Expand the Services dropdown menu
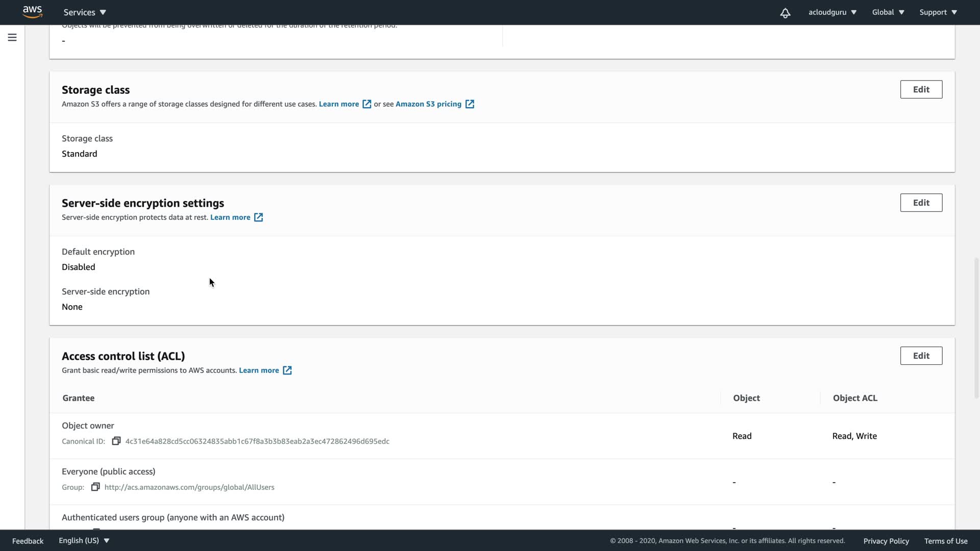 point(85,12)
